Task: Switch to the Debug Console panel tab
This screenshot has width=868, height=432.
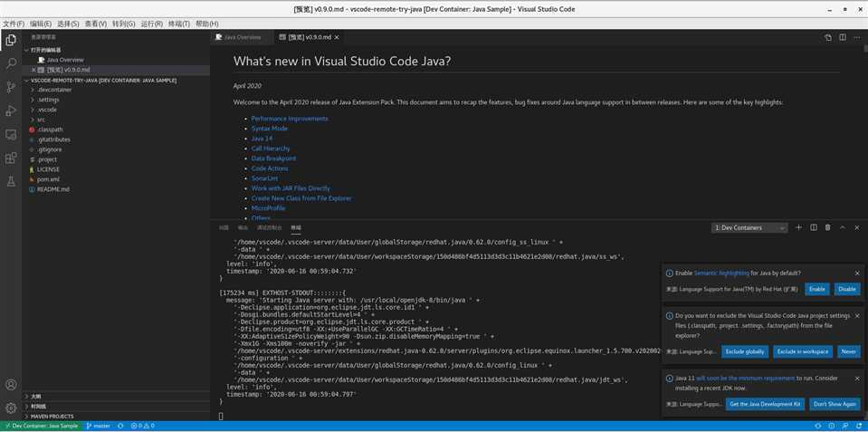Action: pos(270,227)
